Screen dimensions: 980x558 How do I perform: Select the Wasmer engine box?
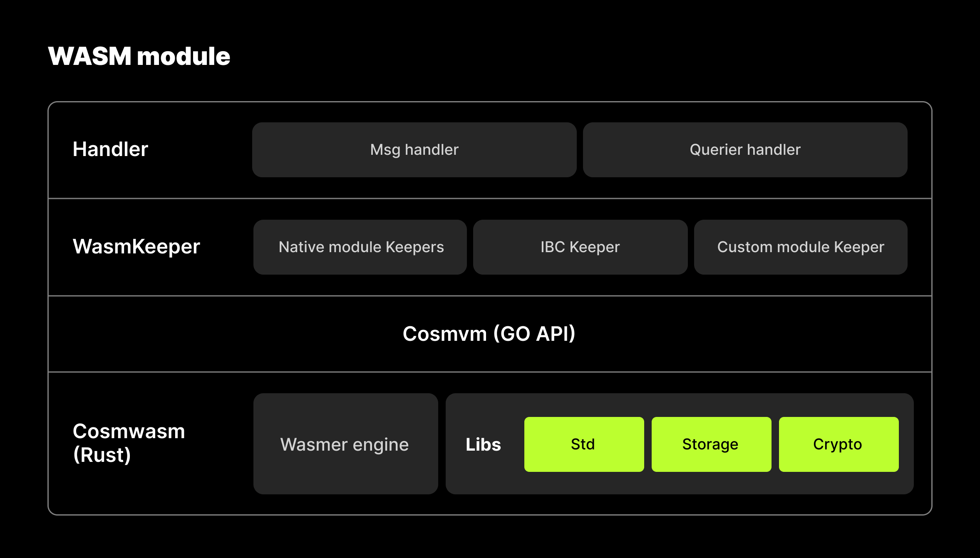pos(345,444)
